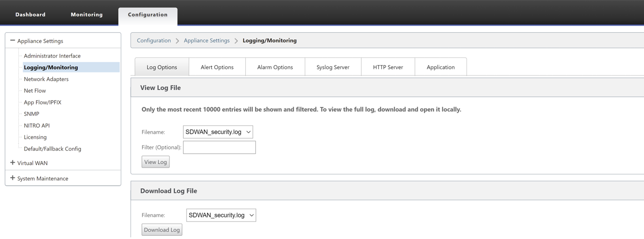Image resolution: width=644 pixels, height=239 pixels.
Task: Open the Licensing page
Action: click(x=35, y=137)
